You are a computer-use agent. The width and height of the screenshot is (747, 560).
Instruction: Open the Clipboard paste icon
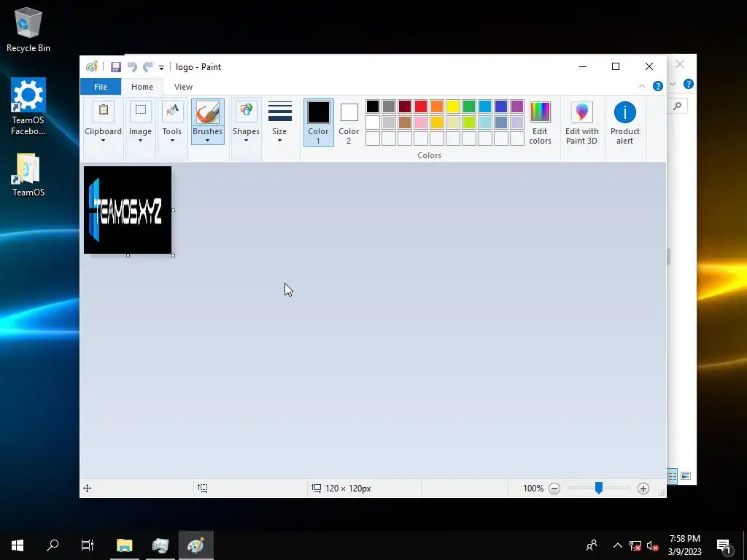pyautogui.click(x=104, y=111)
